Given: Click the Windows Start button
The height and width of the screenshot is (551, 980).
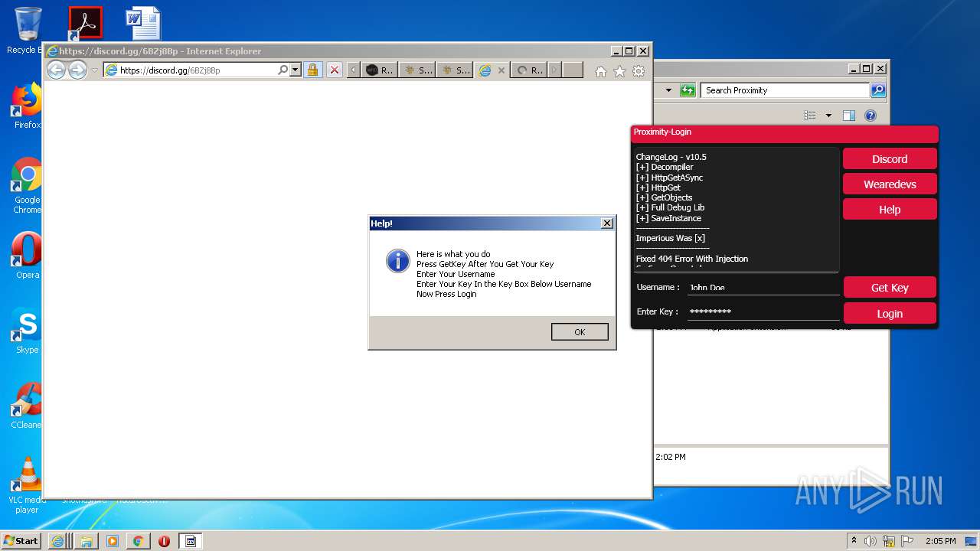Looking at the screenshot, I should point(21,540).
